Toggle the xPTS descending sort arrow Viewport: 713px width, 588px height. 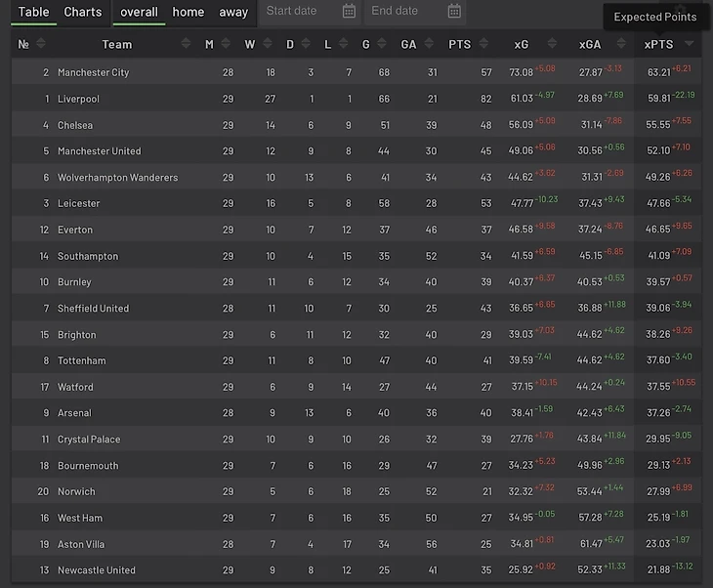click(690, 44)
